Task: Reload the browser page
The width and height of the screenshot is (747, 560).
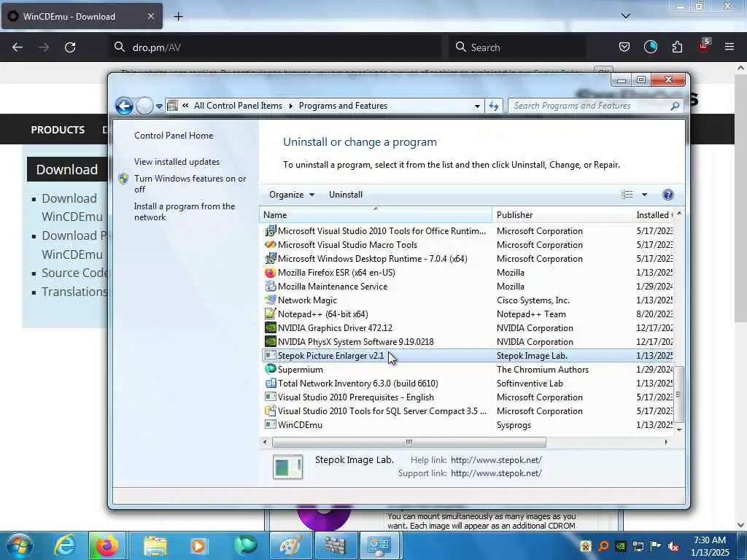Action: [x=70, y=47]
